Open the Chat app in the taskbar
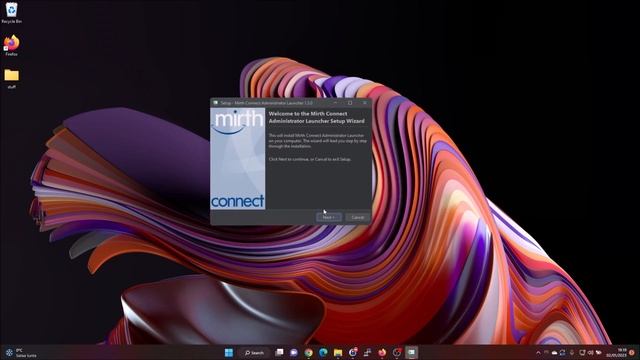 pyautogui.click(x=293, y=352)
